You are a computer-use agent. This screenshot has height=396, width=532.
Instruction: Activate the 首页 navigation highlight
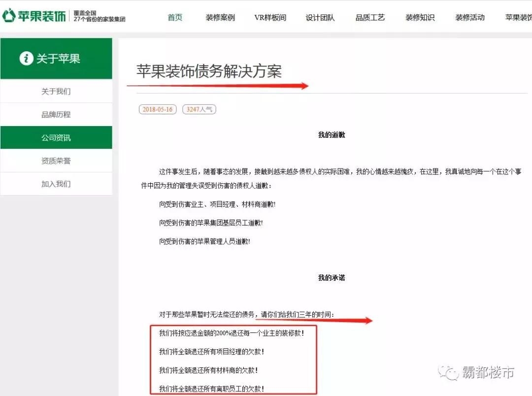pos(174,16)
